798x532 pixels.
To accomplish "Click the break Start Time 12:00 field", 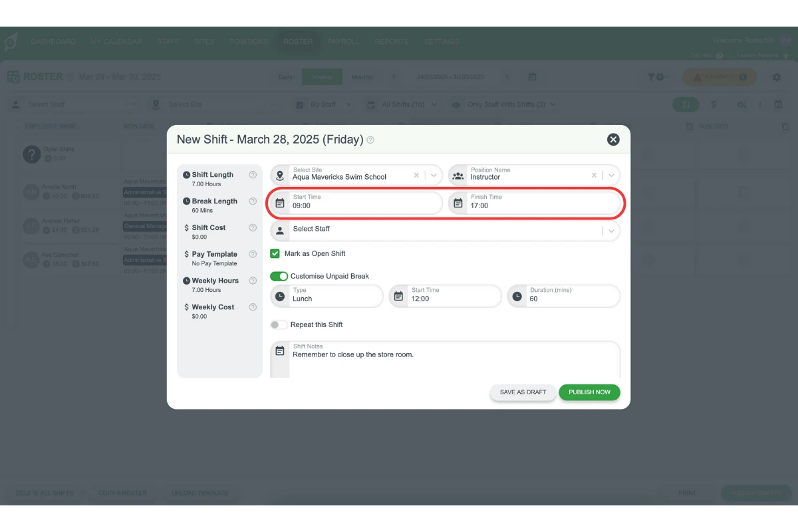I will (445, 296).
